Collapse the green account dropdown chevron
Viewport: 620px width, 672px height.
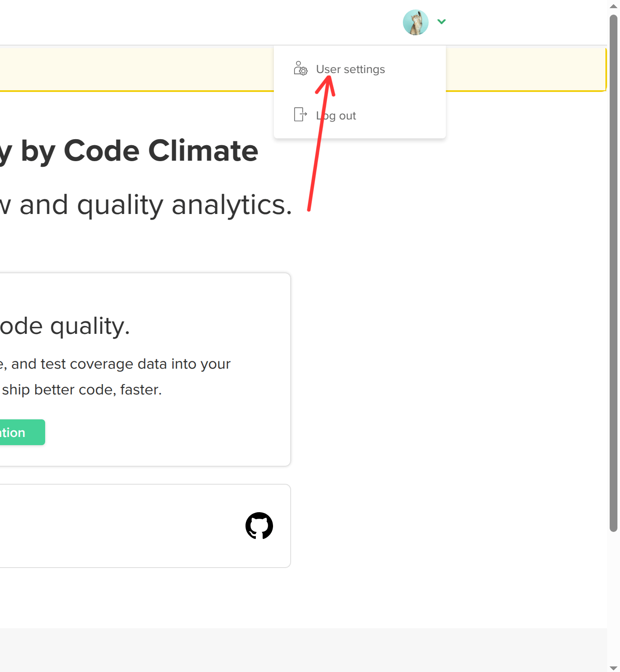tap(442, 21)
